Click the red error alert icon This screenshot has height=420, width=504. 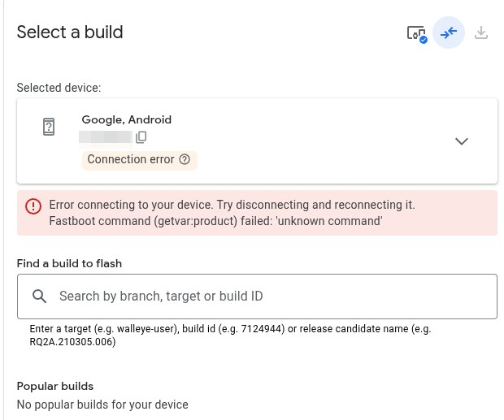[33, 206]
